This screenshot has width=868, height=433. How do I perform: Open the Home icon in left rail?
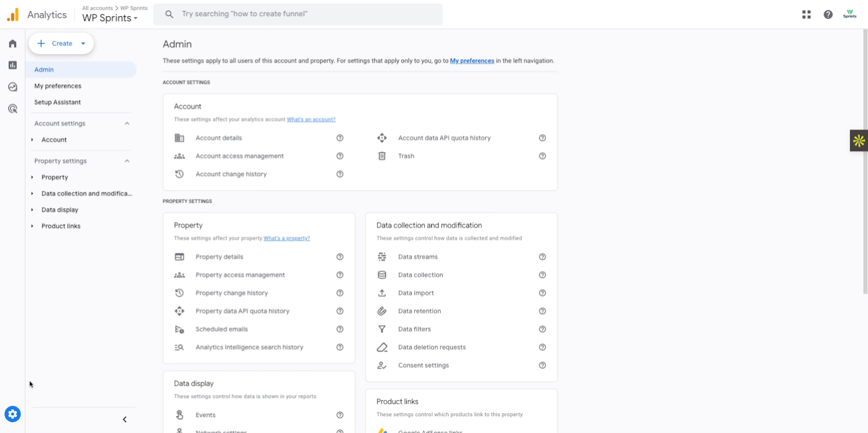tap(12, 43)
